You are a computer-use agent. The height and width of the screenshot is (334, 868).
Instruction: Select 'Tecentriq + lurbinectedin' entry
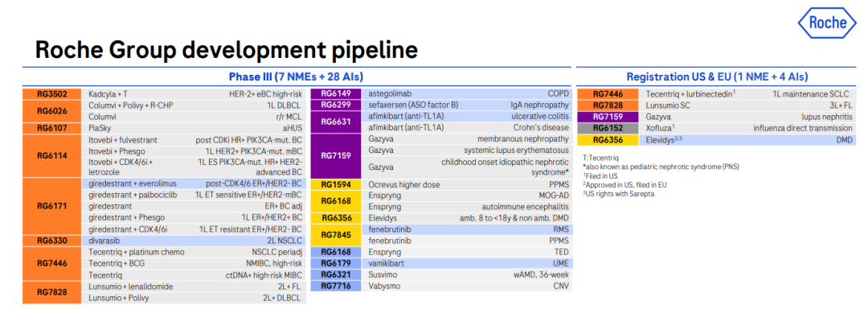point(690,94)
